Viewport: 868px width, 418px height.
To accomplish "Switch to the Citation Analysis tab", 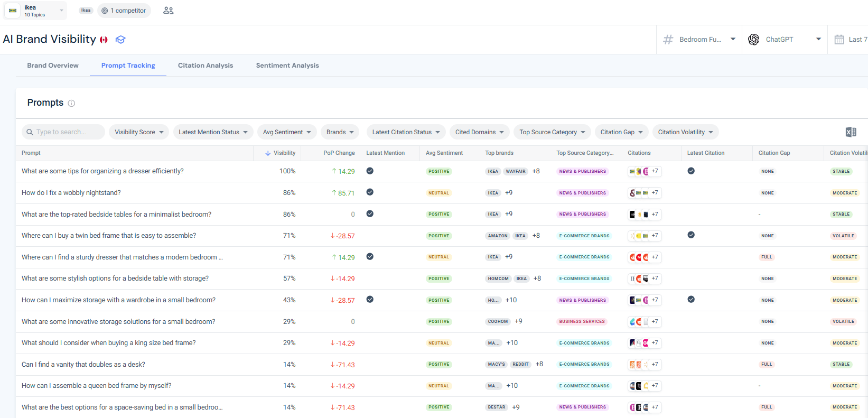I will pyautogui.click(x=206, y=66).
